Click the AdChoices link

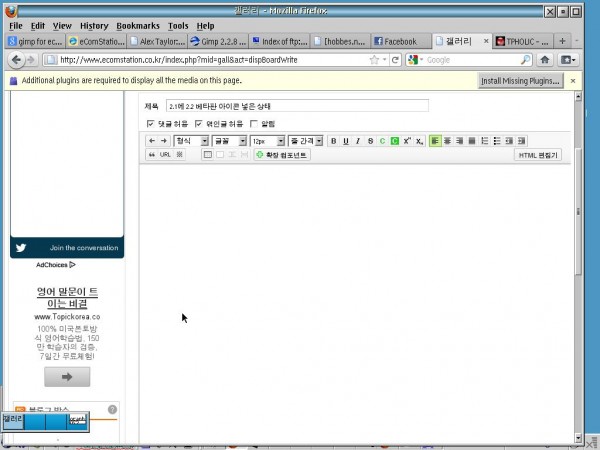point(56,265)
